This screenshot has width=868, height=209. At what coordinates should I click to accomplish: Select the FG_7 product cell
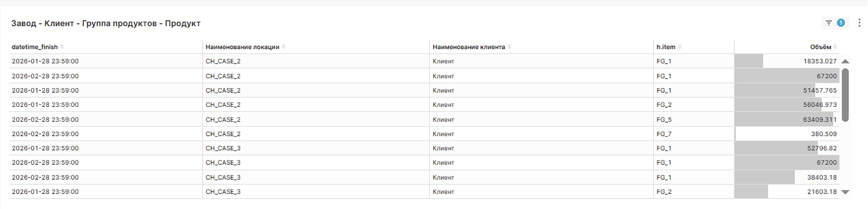pyautogui.click(x=664, y=134)
